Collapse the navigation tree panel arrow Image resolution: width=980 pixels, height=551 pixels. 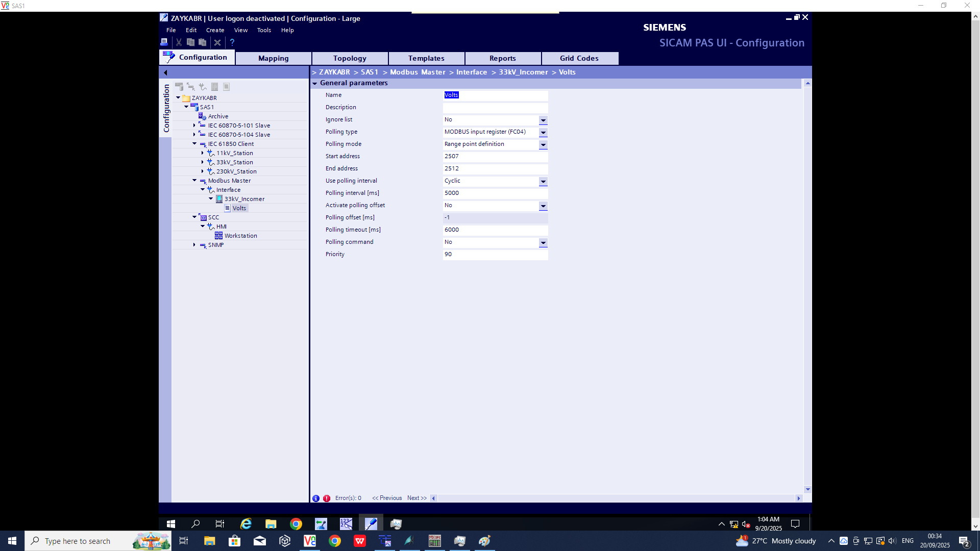pos(165,72)
